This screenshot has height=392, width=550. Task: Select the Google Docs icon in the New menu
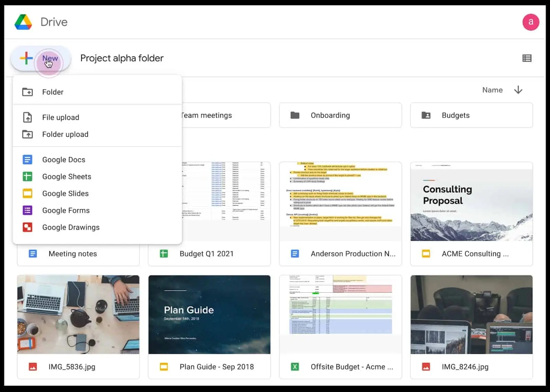pos(28,159)
